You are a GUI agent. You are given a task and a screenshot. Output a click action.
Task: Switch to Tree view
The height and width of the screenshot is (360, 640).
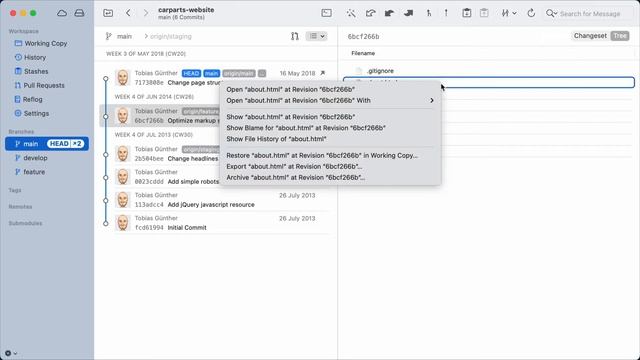click(x=620, y=36)
